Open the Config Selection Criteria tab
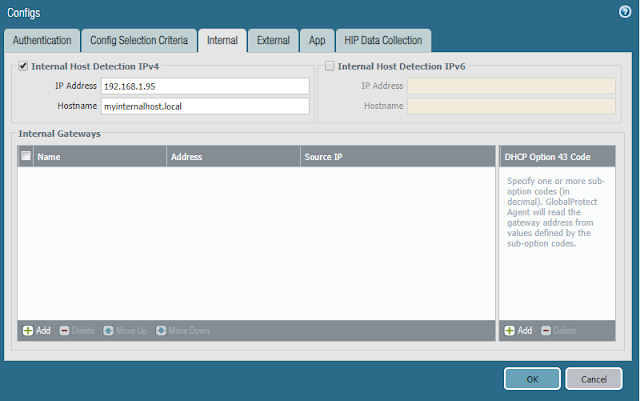Screen dimensions: 640x401 (x=137, y=41)
